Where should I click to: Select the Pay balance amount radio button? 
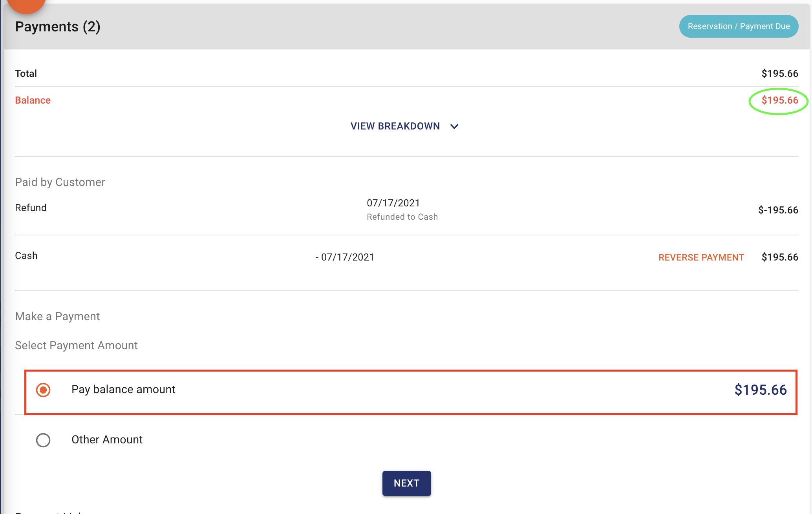point(43,390)
